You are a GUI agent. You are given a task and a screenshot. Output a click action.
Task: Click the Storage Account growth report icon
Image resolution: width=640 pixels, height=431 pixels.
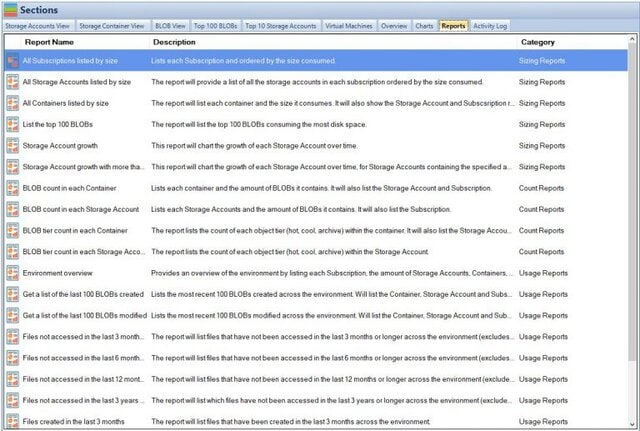click(x=12, y=146)
